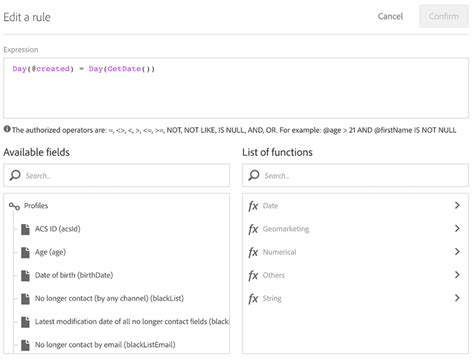This screenshot has width=474, height=364.
Task: Click the fx icon for Numerical functions
Action: pyautogui.click(x=253, y=252)
